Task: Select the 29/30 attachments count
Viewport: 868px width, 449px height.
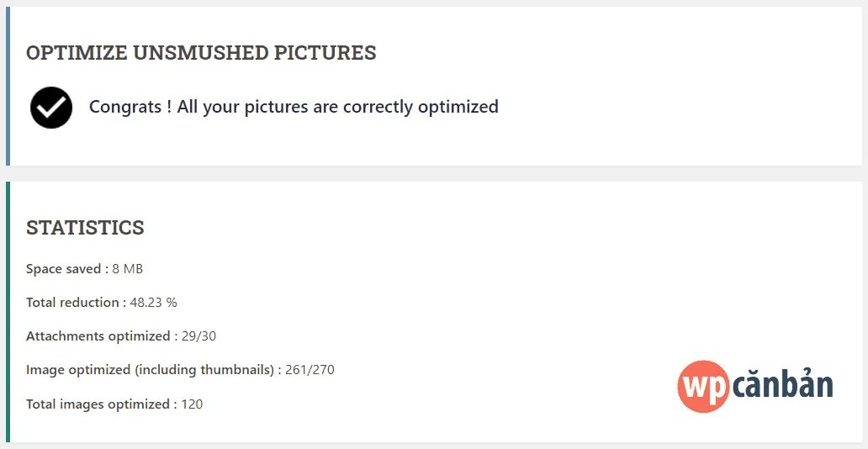Action: tap(198, 336)
